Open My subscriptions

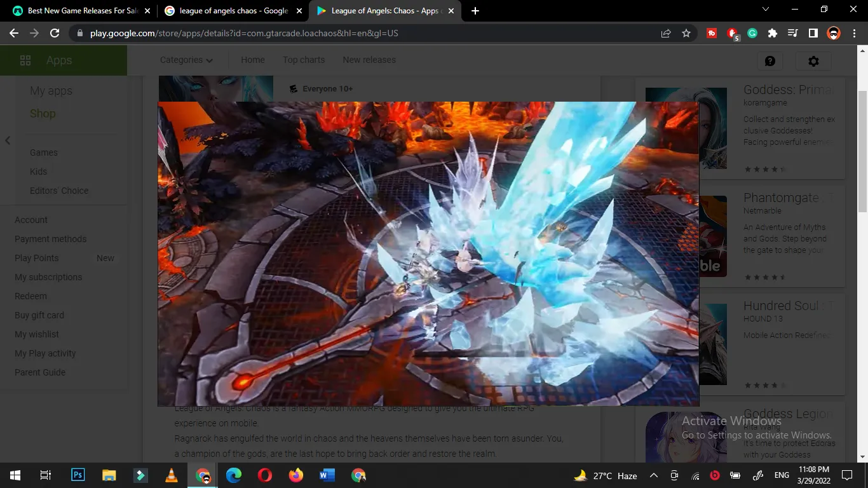pos(48,277)
